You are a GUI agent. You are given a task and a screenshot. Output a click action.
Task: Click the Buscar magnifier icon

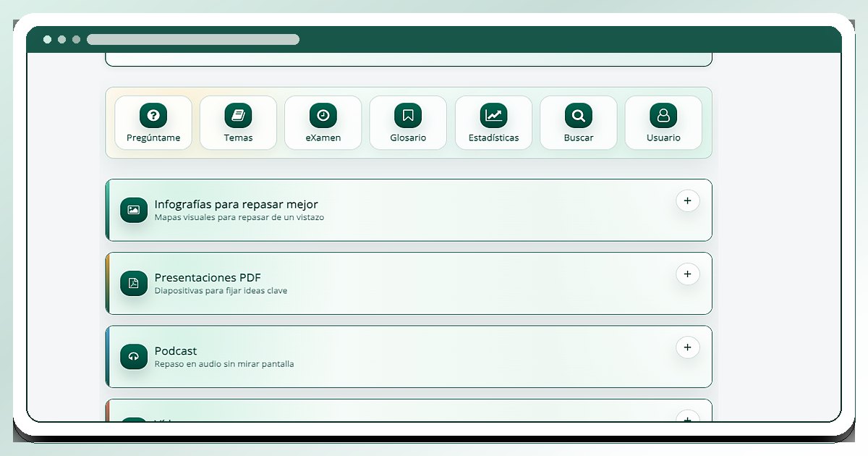[x=579, y=115]
